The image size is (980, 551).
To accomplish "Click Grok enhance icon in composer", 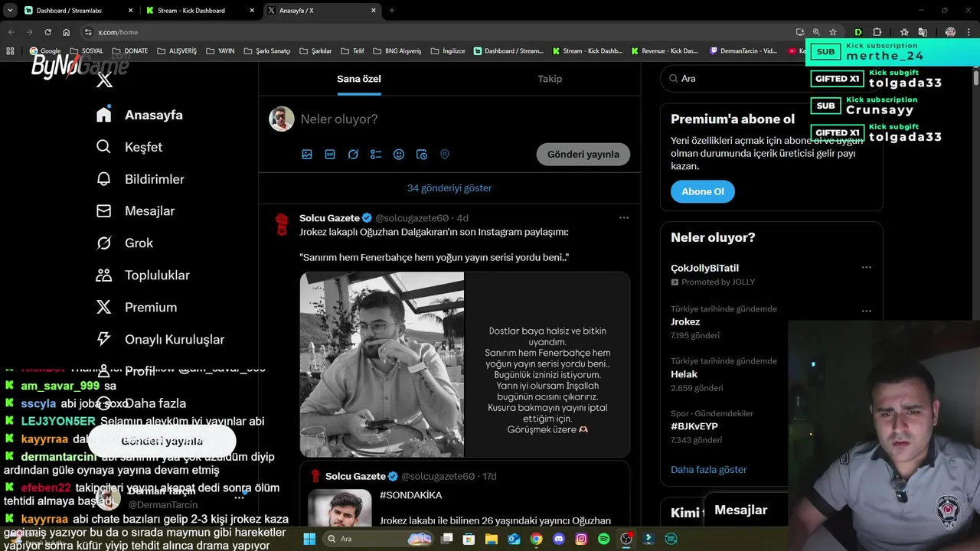I will pos(353,155).
